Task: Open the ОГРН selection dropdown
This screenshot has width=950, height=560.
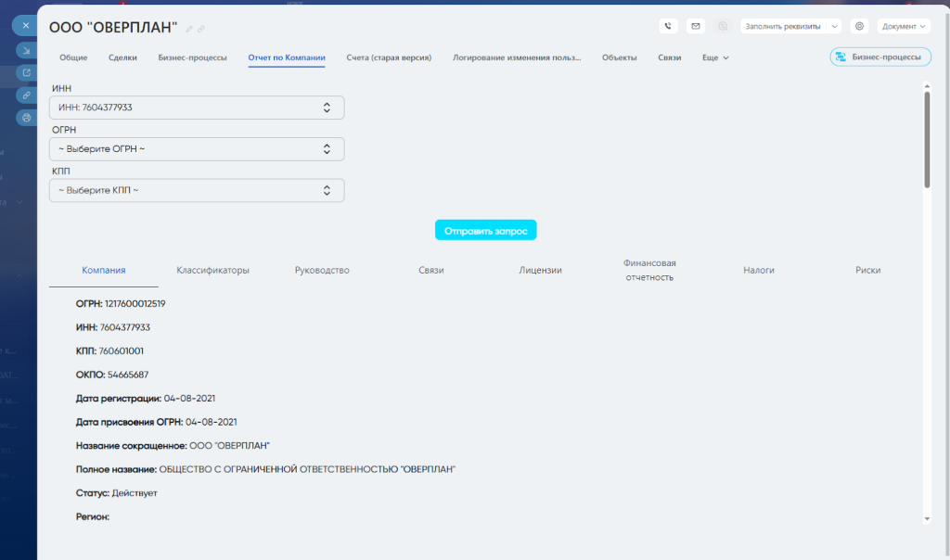Action: [196, 148]
